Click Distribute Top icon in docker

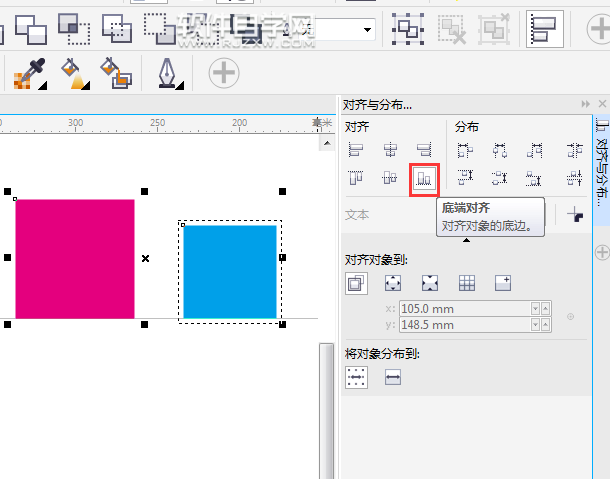(465, 177)
